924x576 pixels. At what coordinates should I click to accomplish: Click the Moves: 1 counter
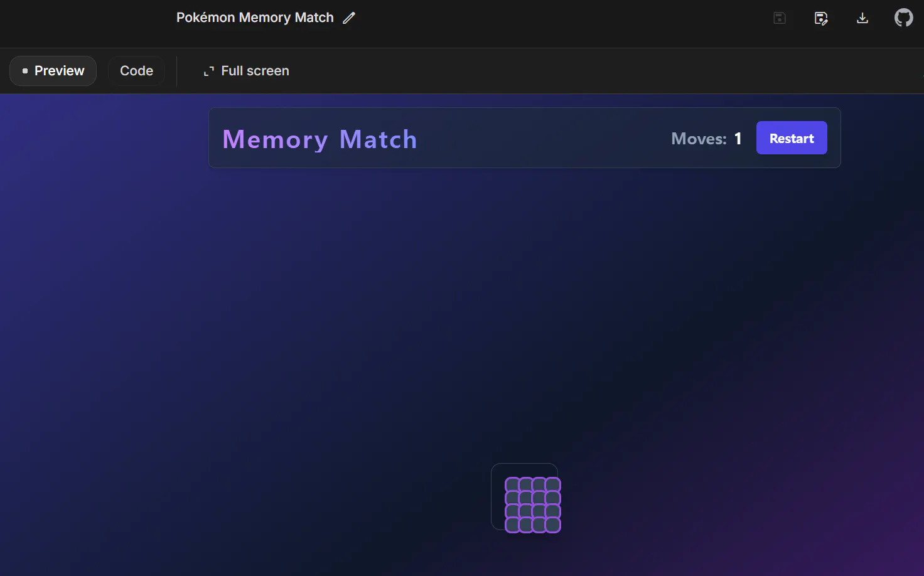(706, 139)
